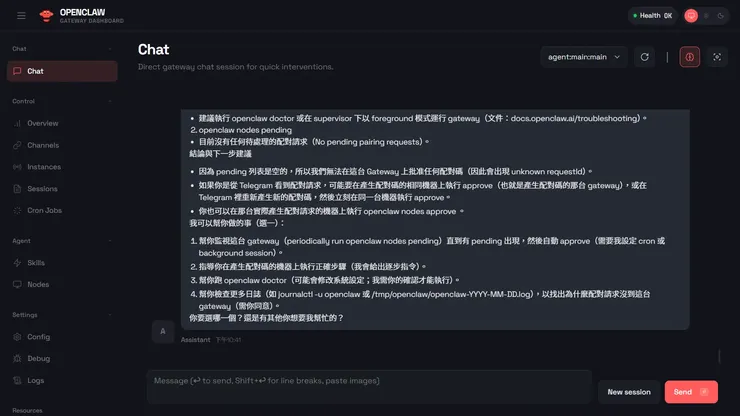
Task: Toggle the red brain thinking icon
Action: 690,57
